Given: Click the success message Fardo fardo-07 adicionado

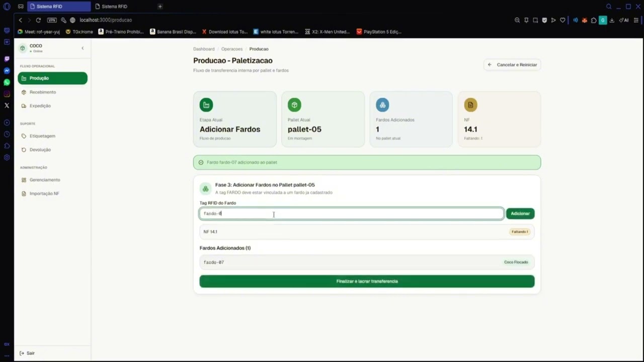Looking at the screenshot, I should [367, 162].
